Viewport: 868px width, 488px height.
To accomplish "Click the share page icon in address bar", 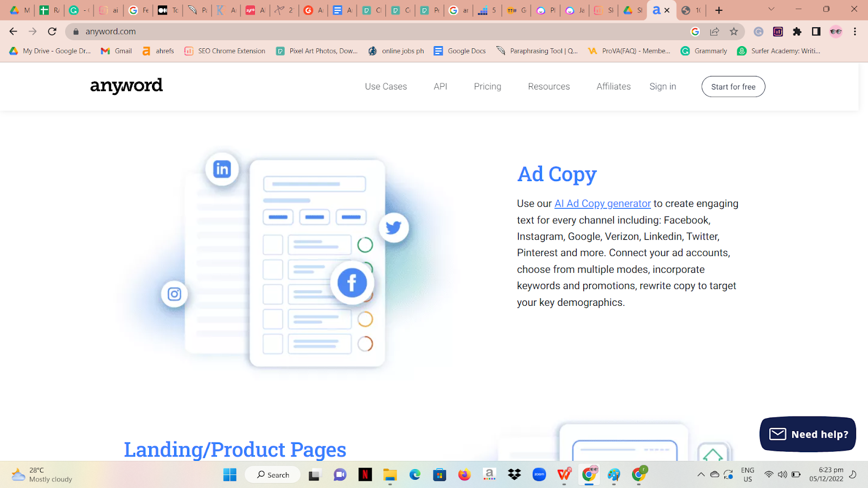I will 714,31.
